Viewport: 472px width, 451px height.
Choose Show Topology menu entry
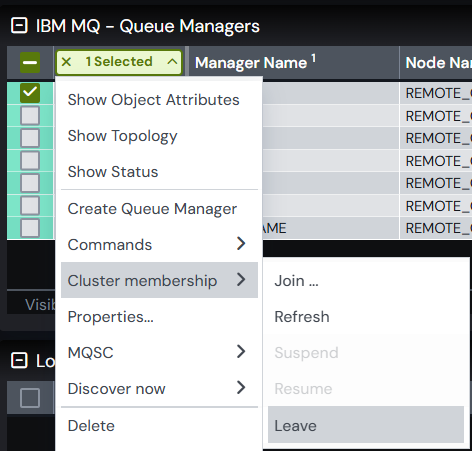(159, 136)
